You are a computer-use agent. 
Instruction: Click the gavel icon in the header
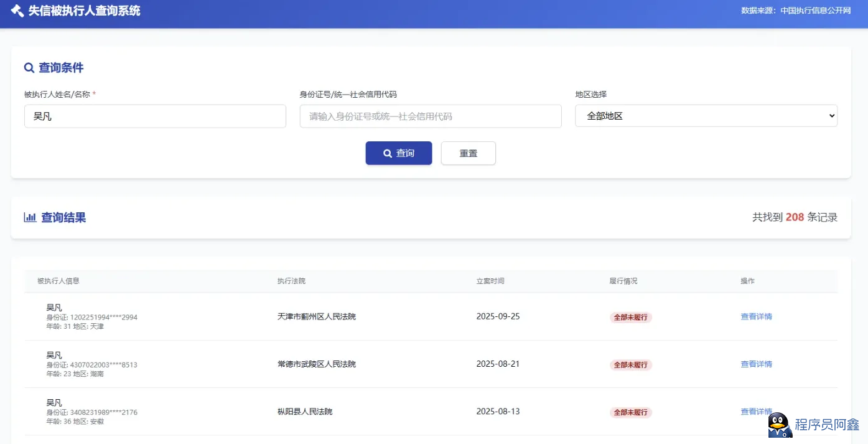click(x=17, y=11)
